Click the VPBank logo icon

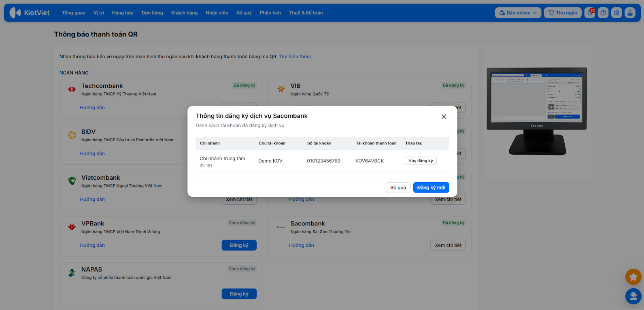(x=72, y=227)
